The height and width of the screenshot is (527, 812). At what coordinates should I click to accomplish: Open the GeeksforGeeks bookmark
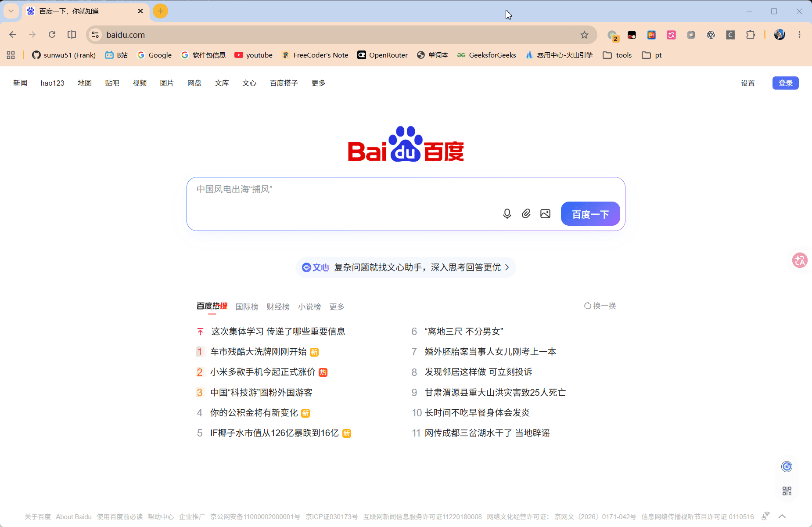click(x=487, y=55)
